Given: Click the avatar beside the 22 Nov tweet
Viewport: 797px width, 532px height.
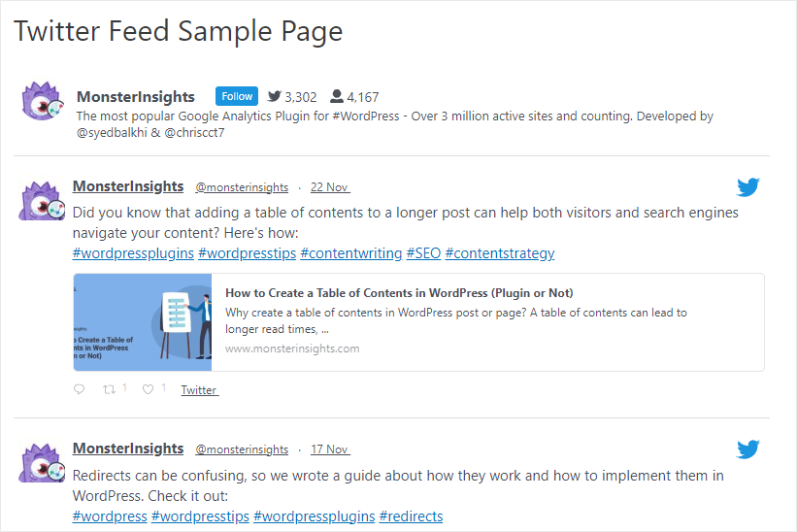Looking at the screenshot, I should (x=42, y=200).
